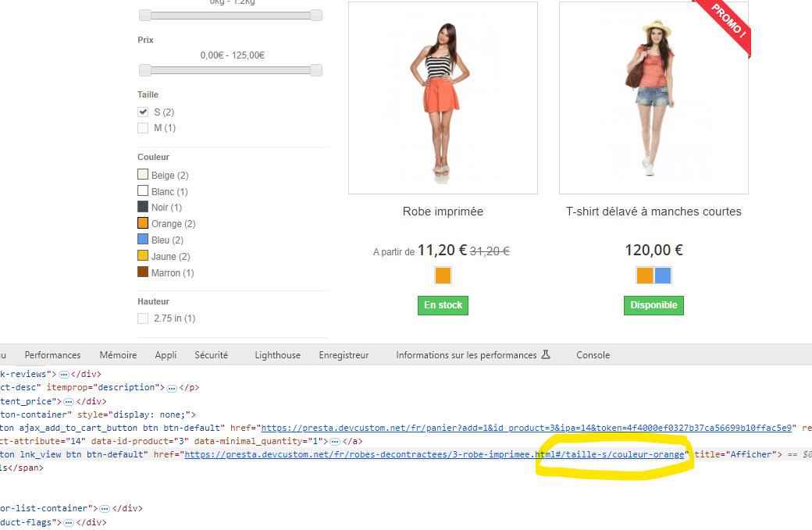Click the right handle of the Prix slider
The height and width of the screenshot is (530, 812).
(x=316, y=70)
